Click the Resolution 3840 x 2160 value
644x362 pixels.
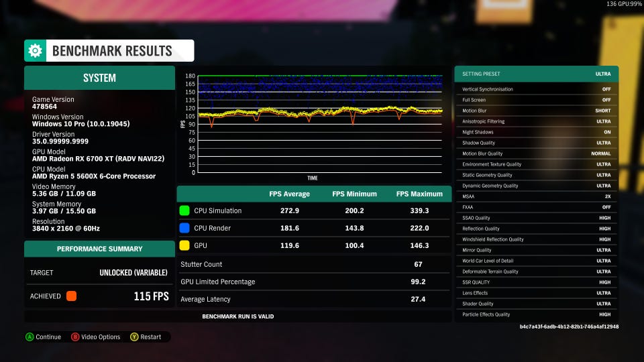pyautogui.click(x=66, y=228)
